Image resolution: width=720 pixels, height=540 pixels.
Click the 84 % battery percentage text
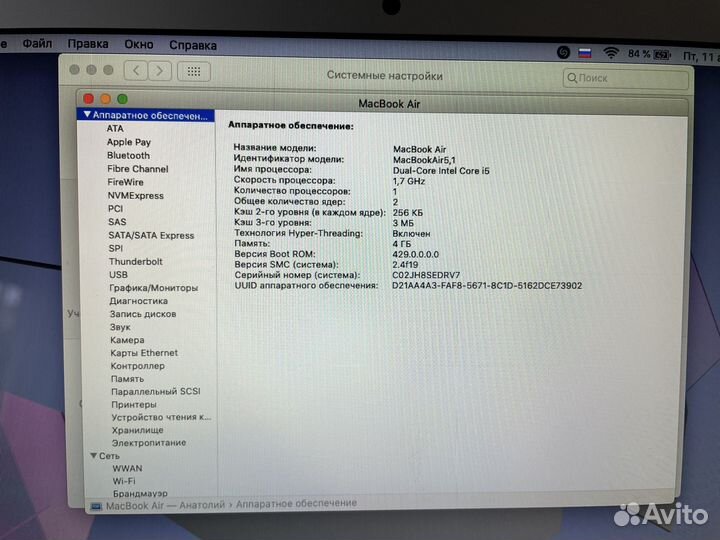tap(639, 54)
